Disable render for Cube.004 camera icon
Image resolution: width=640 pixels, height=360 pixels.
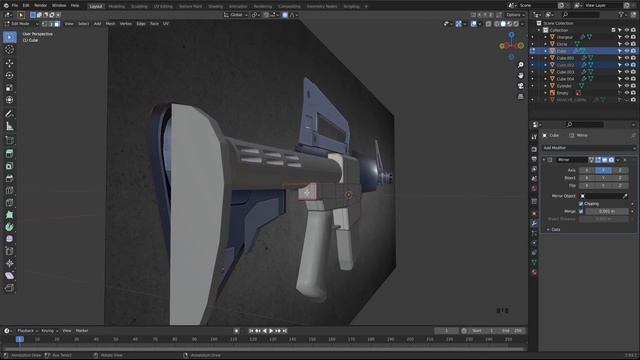(x=633, y=79)
